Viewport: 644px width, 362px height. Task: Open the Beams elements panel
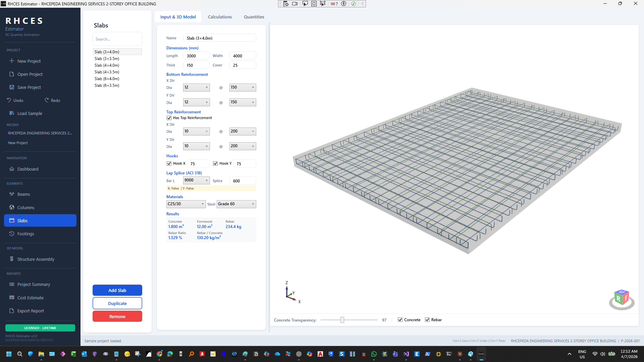pyautogui.click(x=23, y=194)
